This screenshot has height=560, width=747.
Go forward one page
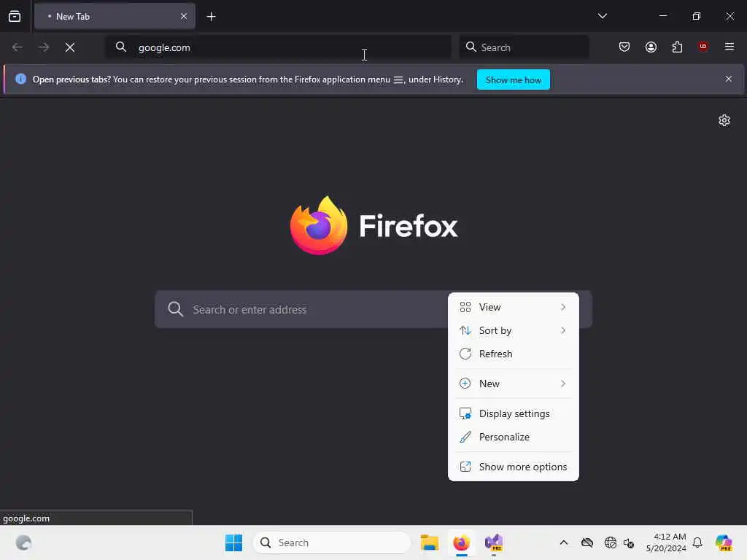click(x=43, y=47)
